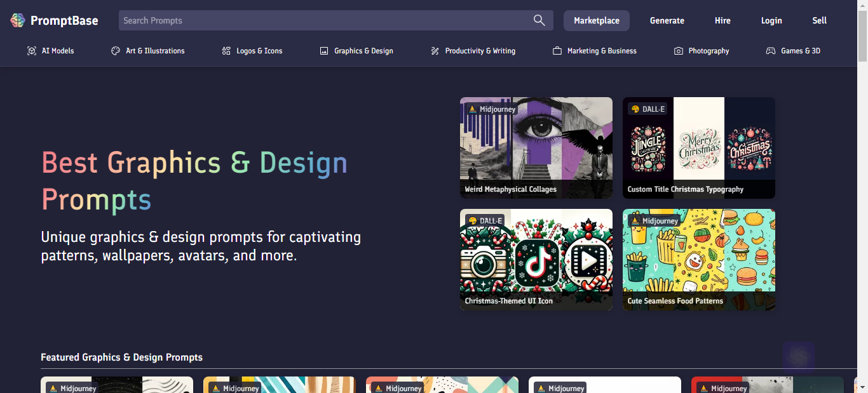Open the Marketing & Business category link
The image size is (868, 393).
(595, 51)
